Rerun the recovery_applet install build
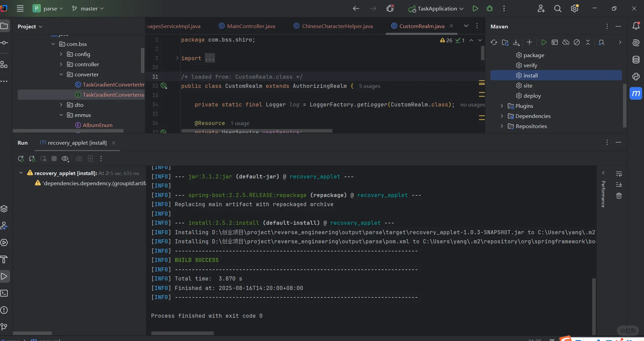Viewport: 644px width, 341px height. tap(21, 159)
